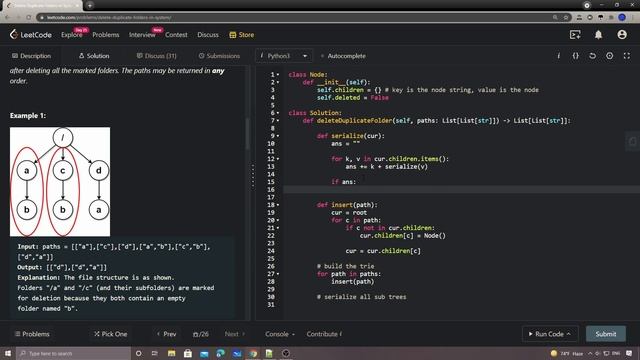The width and height of the screenshot is (640, 360).
Task: Open Discuss in the top navigation
Action: point(208,35)
